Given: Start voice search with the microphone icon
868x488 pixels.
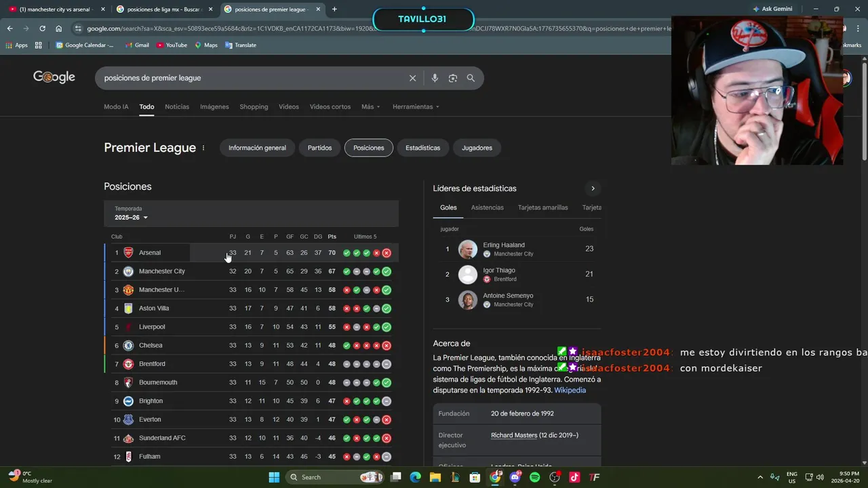Looking at the screenshot, I should [435, 78].
